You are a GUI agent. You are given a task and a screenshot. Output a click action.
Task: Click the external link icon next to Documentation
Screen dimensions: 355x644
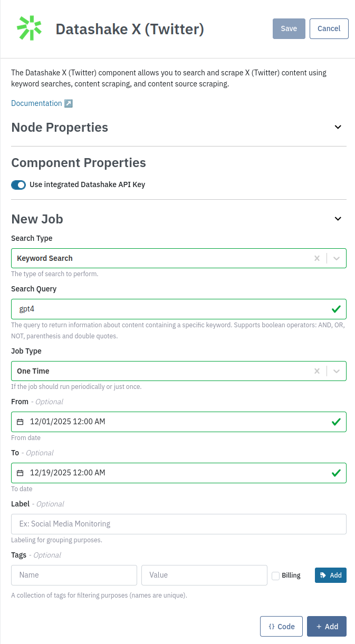pos(68,103)
